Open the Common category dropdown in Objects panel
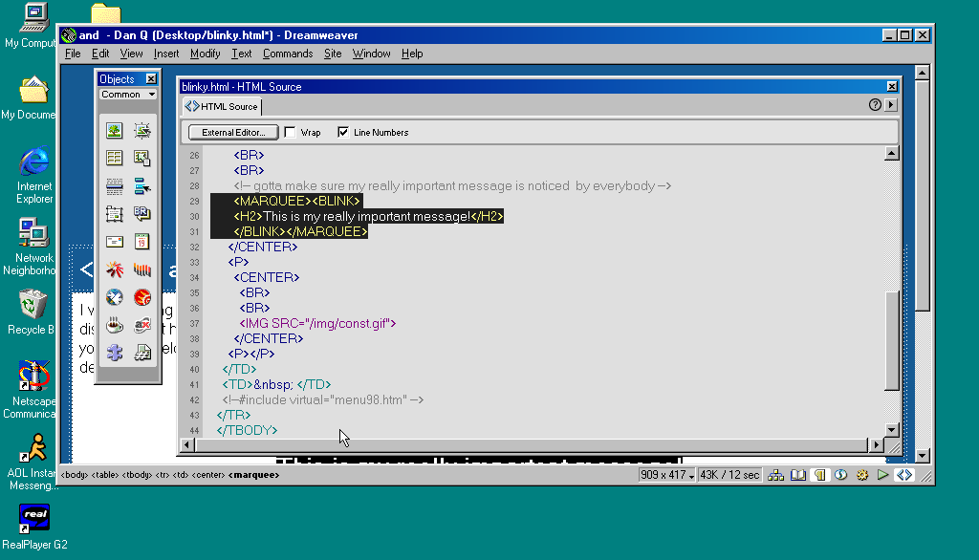This screenshot has height=560, width=979. (x=128, y=95)
